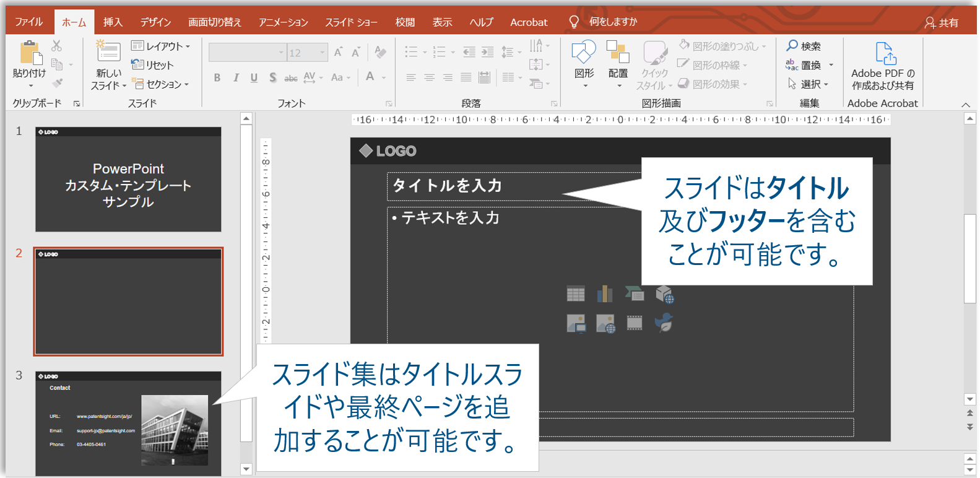This screenshot has width=980, height=478.
Task: Click the 何をしますか search field
Action: (x=613, y=22)
